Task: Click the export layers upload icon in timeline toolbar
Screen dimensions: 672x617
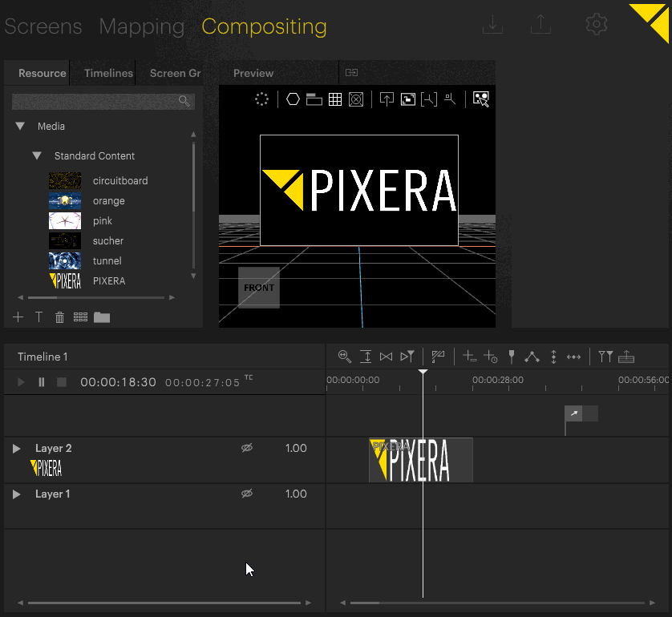Action: point(626,357)
